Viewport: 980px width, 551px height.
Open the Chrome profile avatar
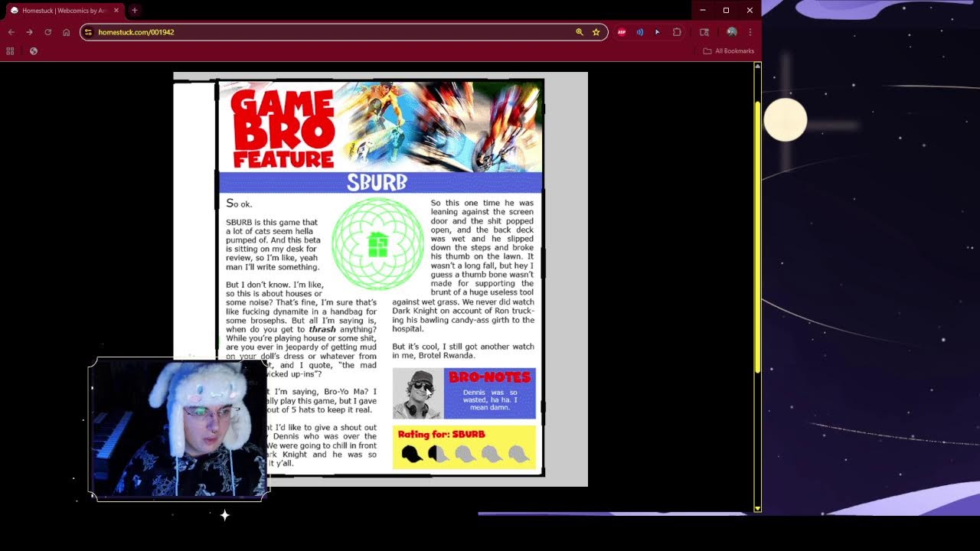click(732, 32)
